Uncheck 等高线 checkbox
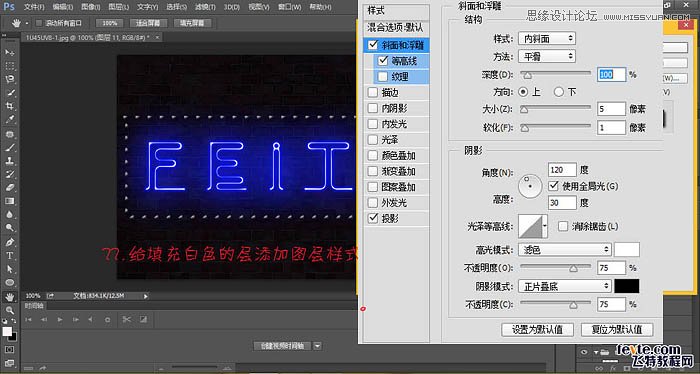The width and height of the screenshot is (700, 374). pos(383,61)
